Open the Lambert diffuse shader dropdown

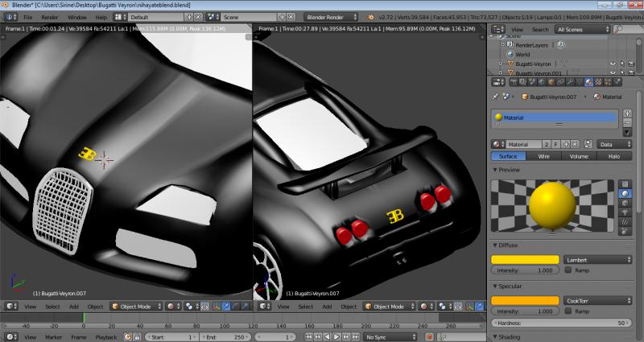(597, 260)
